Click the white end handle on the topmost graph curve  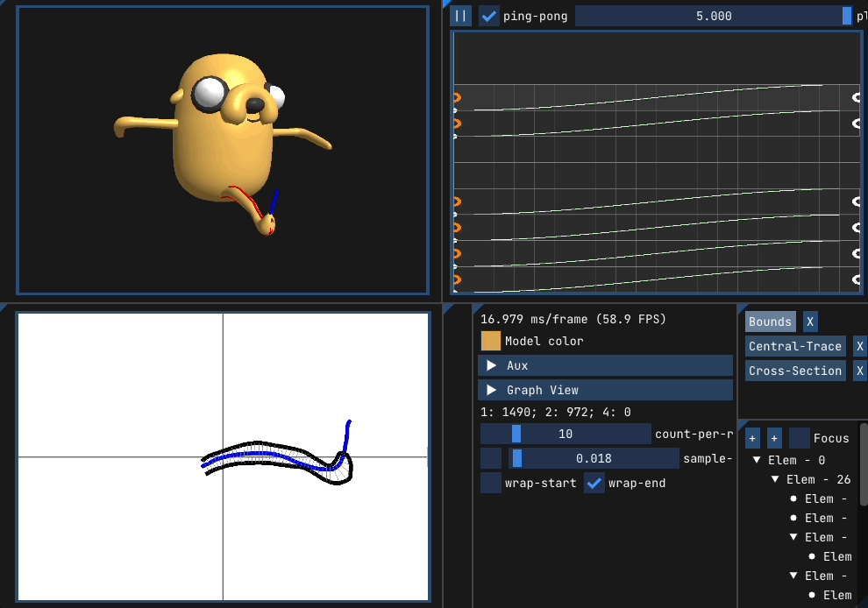857,97
